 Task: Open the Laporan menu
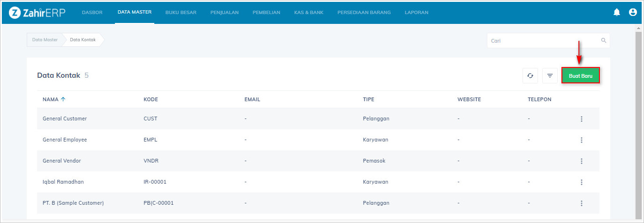coord(416,13)
